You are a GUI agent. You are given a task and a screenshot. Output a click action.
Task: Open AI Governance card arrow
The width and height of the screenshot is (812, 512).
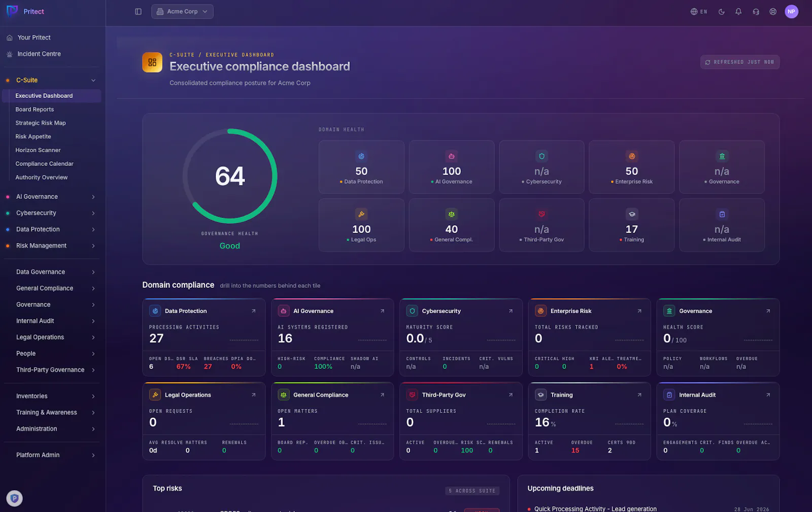[x=382, y=311]
